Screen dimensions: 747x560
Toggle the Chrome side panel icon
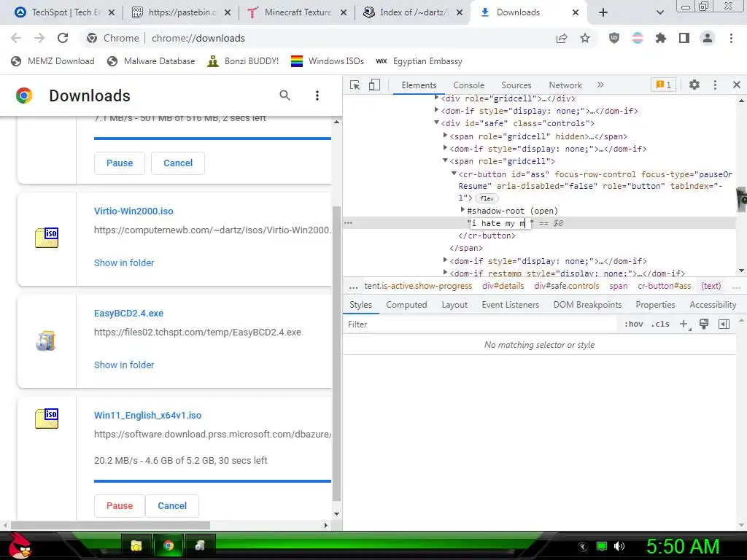[684, 38]
